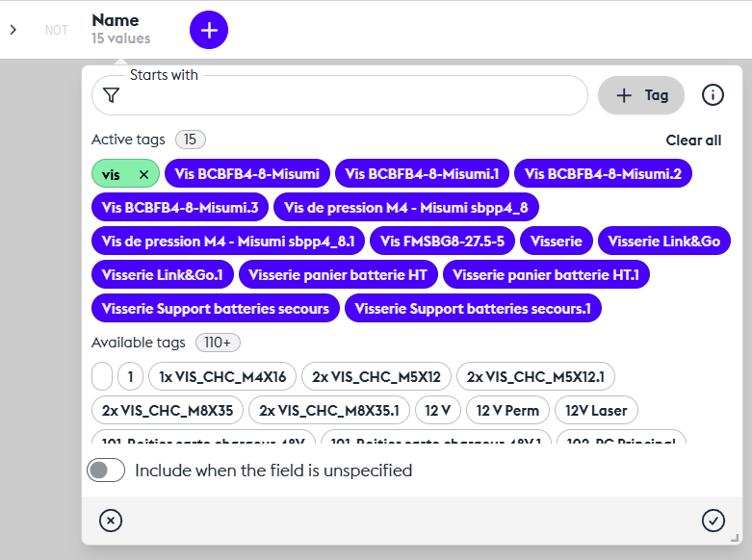This screenshot has height=560, width=752.
Task: Select the '12 V Perm' available tag
Action: [x=508, y=410]
